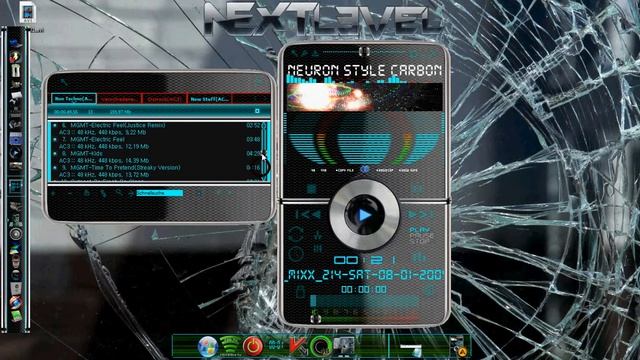Skip to the next track in player
Screen dimensions: 640x360
[x=420, y=214]
